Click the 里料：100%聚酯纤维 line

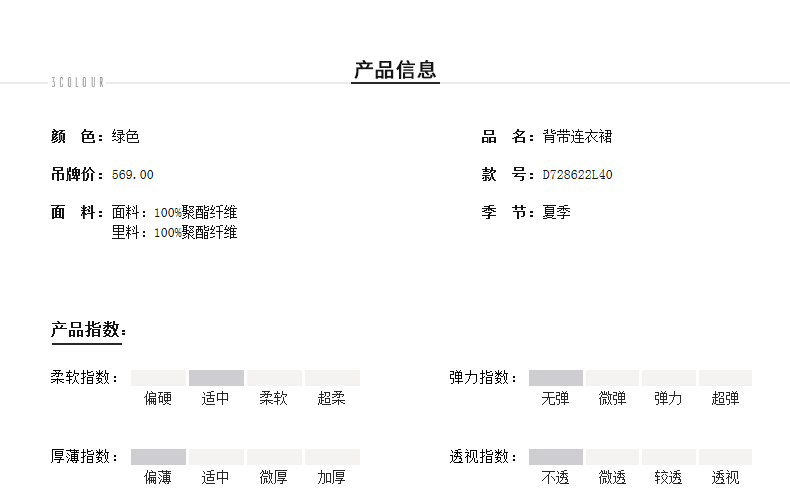(x=174, y=233)
